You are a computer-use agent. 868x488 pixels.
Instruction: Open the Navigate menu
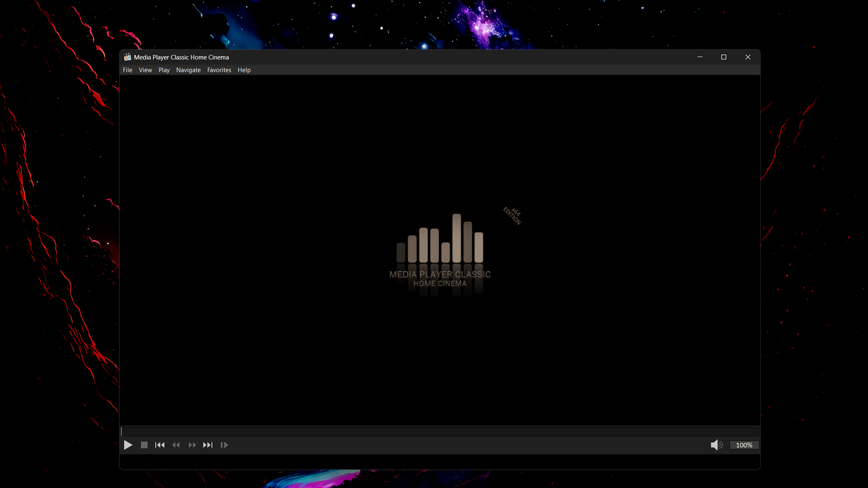(188, 70)
